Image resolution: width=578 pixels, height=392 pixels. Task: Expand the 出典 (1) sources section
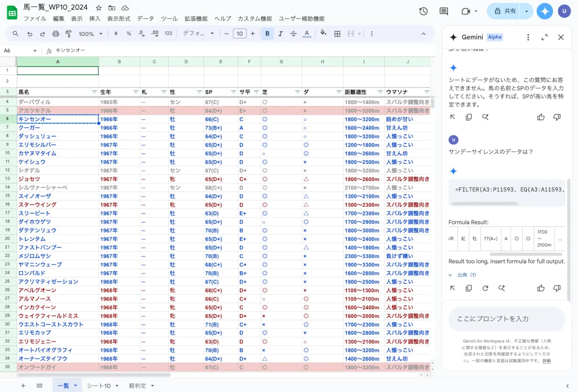[x=462, y=275]
